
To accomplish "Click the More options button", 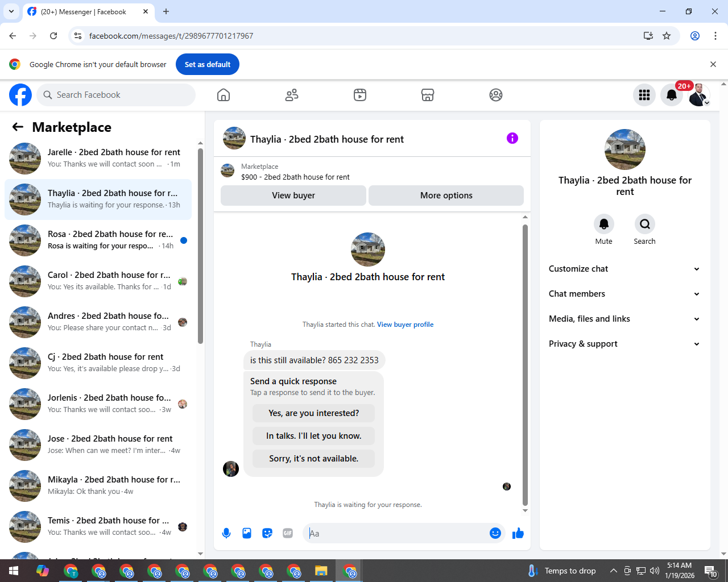I will 446,196.
